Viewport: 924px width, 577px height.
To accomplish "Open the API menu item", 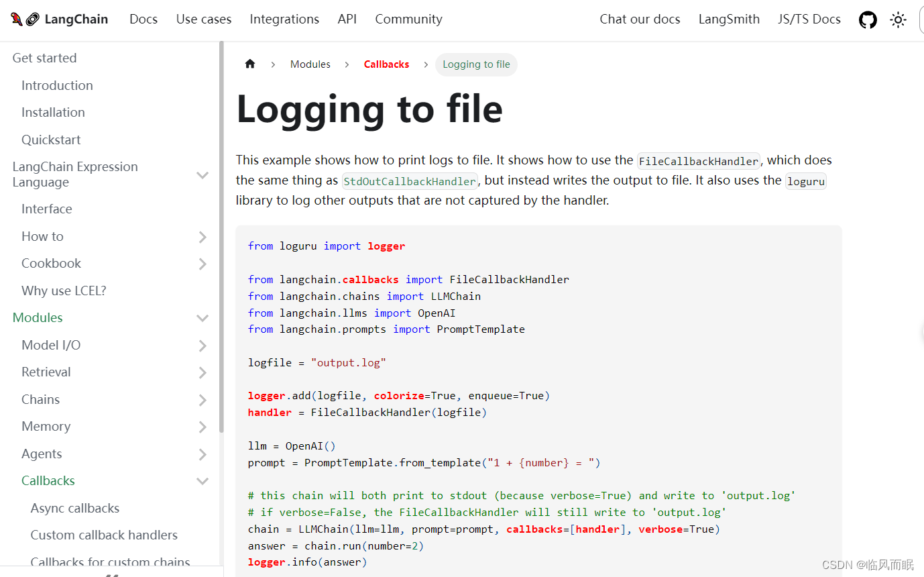I will point(347,19).
